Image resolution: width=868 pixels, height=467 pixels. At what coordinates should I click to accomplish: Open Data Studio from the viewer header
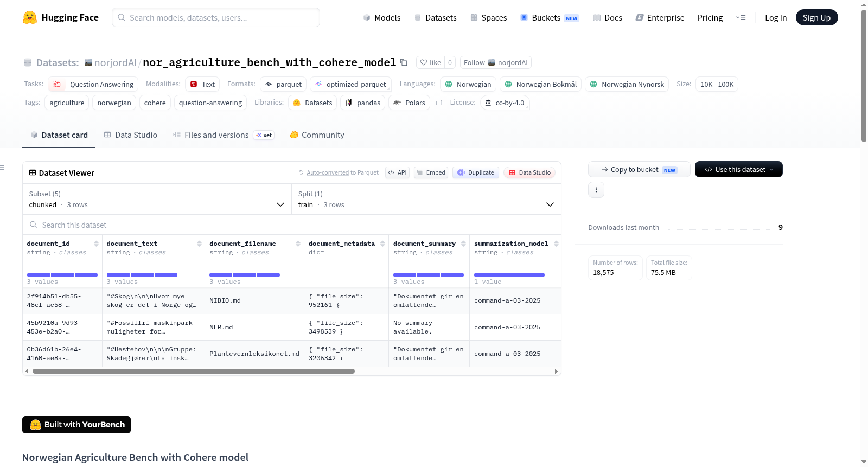coord(529,172)
